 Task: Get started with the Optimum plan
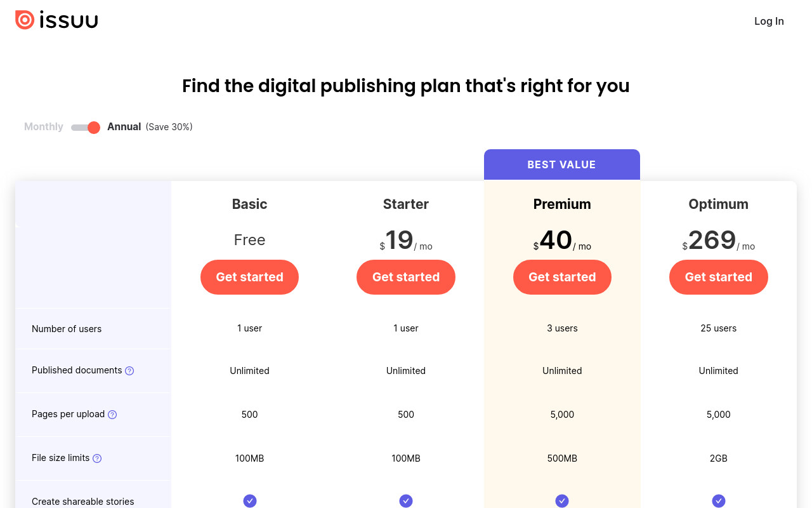click(719, 277)
